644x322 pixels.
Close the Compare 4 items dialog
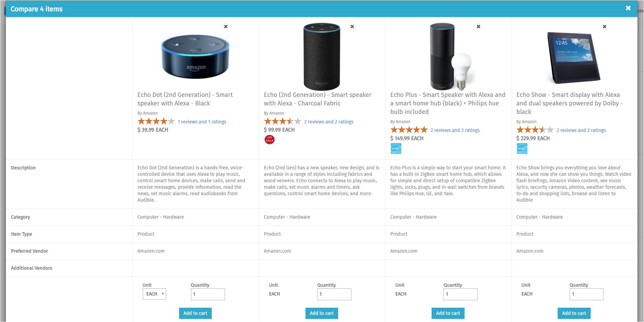[x=628, y=8]
